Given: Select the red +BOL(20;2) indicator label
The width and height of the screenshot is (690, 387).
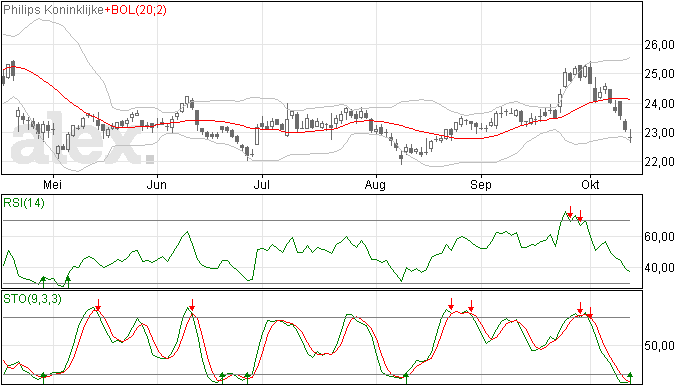Looking at the screenshot, I should 136,10.
